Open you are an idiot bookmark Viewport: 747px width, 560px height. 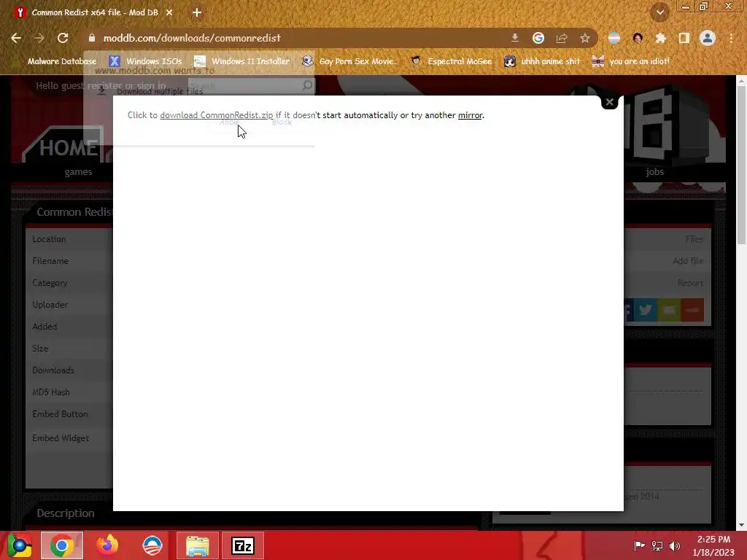coord(631,61)
